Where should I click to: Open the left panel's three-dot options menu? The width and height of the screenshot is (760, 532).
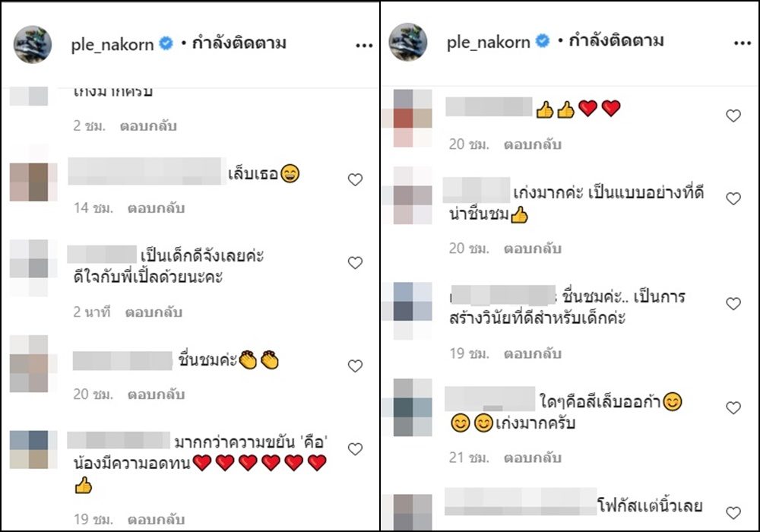364,46
